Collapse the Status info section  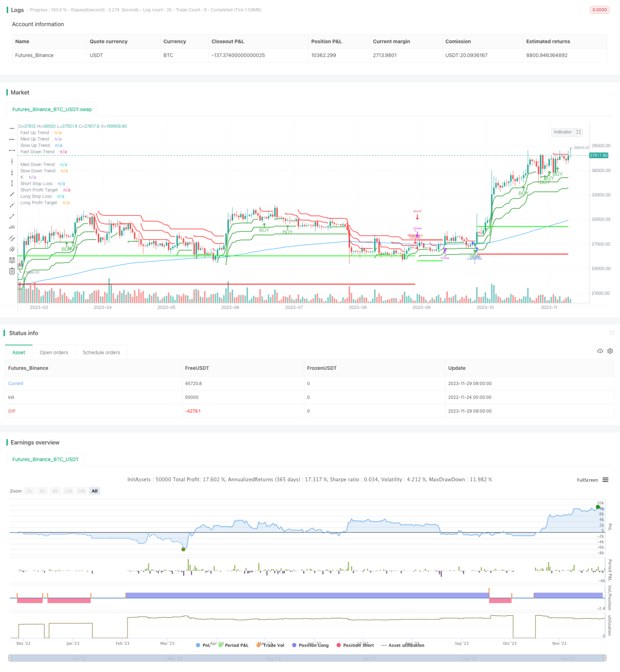611,333
